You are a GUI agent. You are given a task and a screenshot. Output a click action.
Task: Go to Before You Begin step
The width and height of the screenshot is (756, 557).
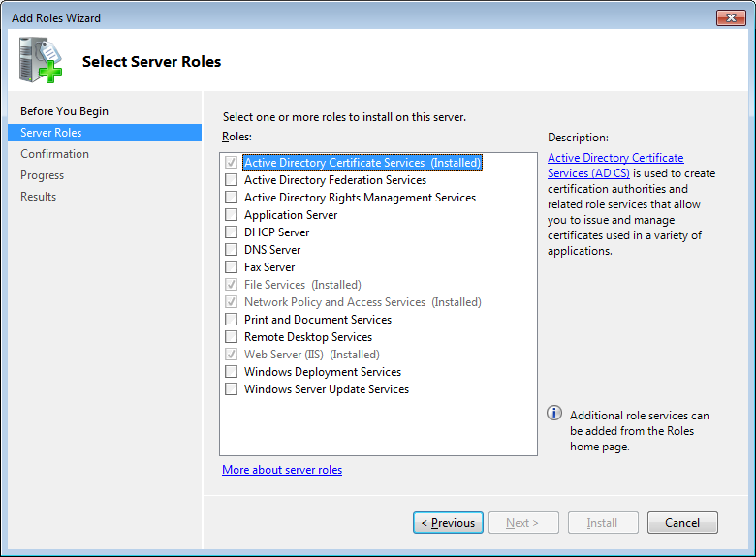click(64, 111)
